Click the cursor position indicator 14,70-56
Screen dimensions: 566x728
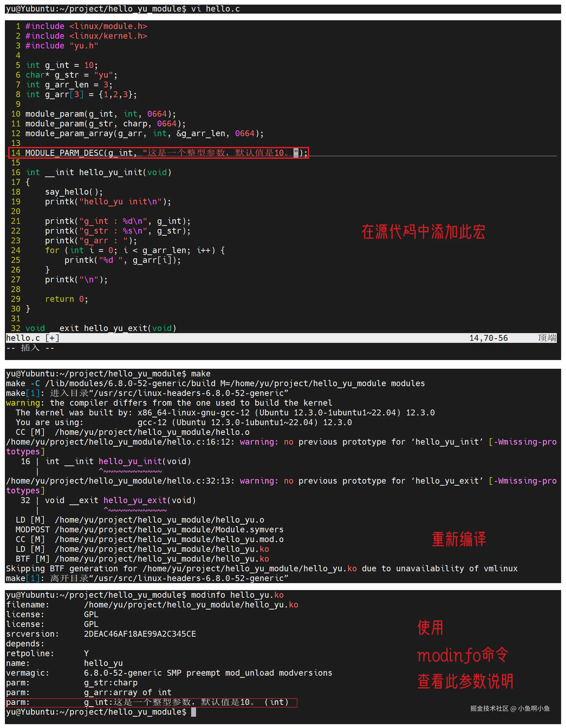(488, 338)
